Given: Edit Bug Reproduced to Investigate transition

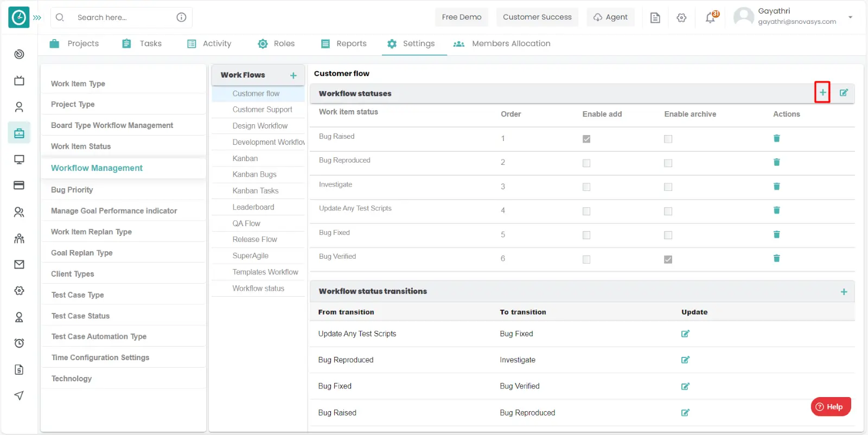Looking at the screenshot, I should click(x=685, y=360).
